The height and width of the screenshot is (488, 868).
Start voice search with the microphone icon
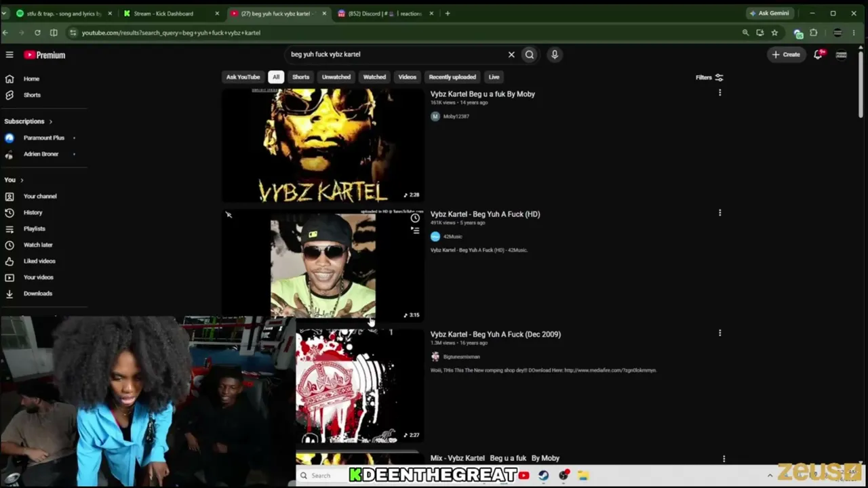pyautogui.click(x=555, y=55)
